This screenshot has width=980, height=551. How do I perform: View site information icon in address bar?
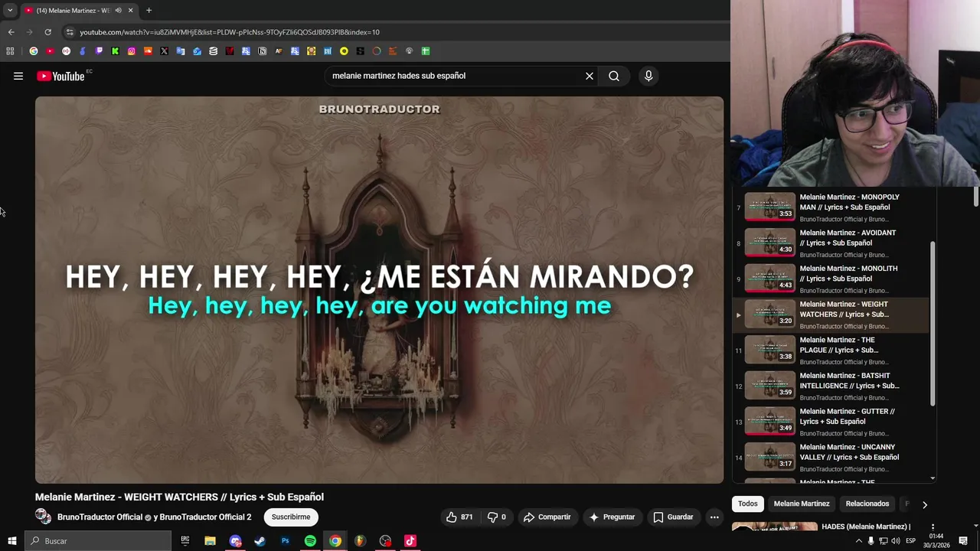70,32
